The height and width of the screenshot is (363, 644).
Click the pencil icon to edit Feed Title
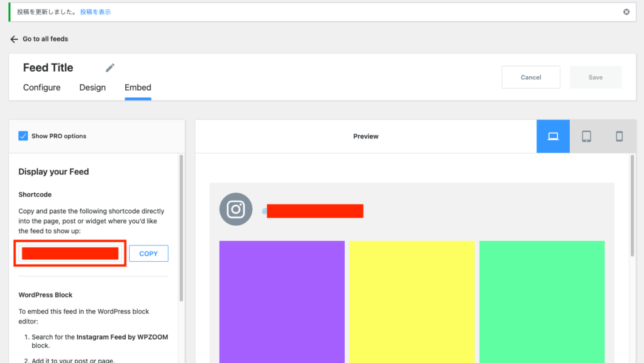tap(110, 68)
